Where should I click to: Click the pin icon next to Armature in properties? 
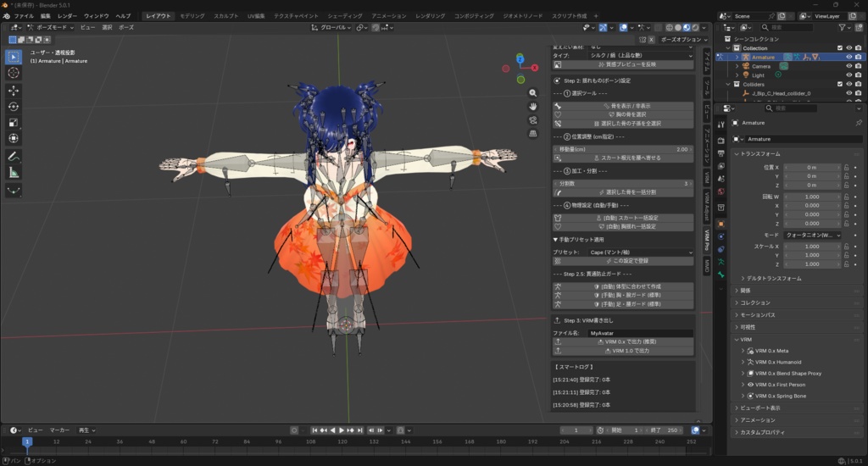859,123
